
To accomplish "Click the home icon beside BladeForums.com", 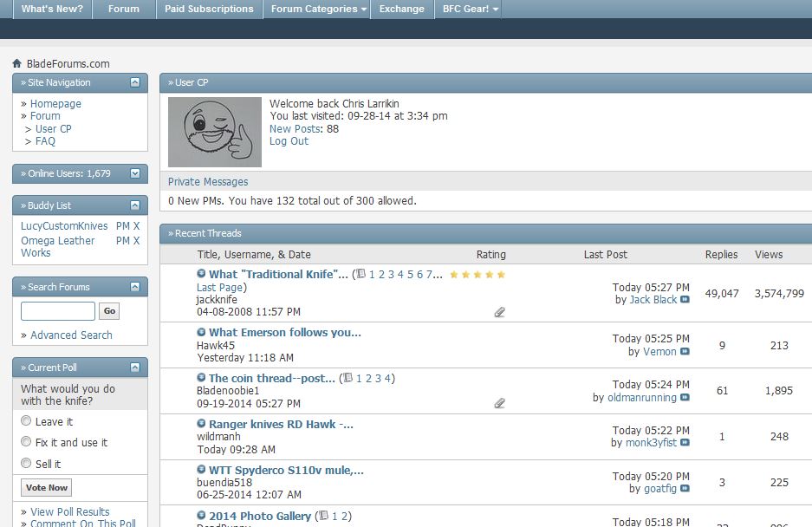I will (16, 63).
